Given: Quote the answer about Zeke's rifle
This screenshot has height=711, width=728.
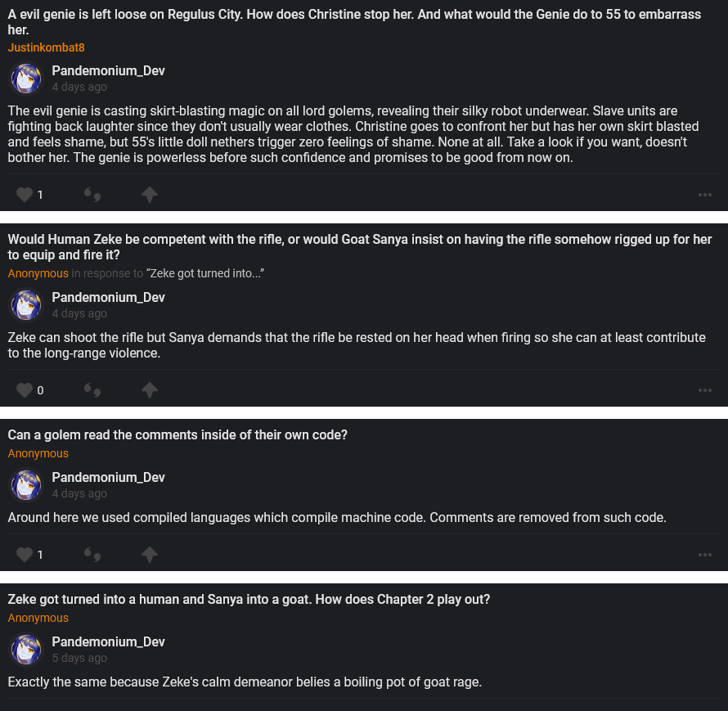Looking at the screenshot, I should (x=92, y=390).
